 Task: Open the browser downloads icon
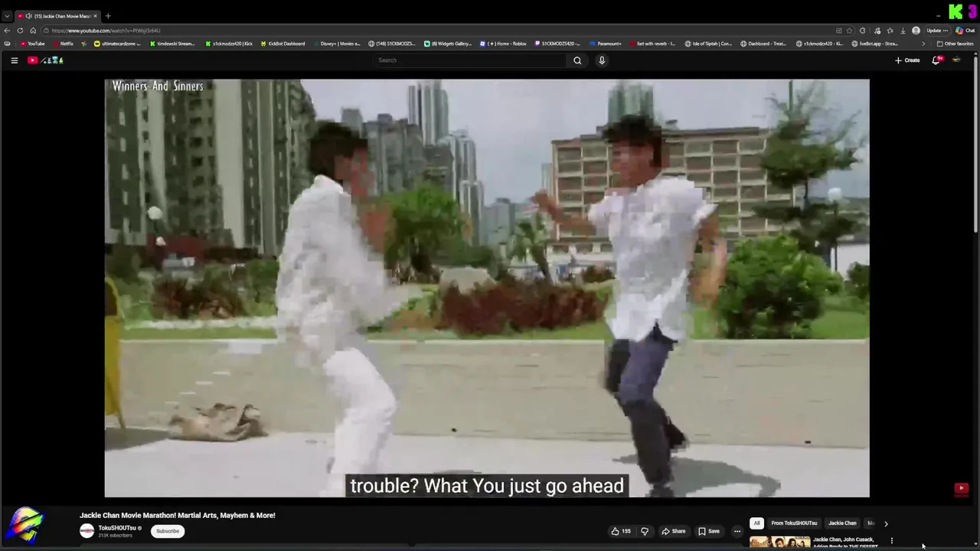903,31
